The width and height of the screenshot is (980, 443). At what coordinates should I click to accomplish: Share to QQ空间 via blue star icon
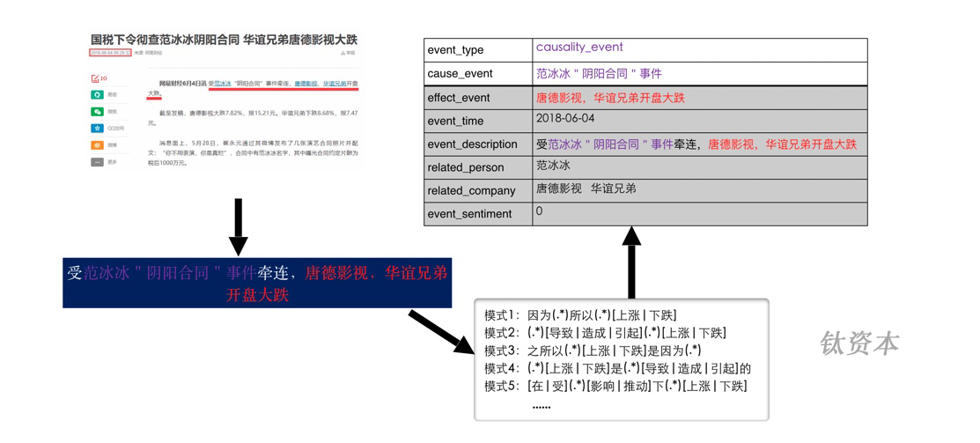tap(96, 128)
